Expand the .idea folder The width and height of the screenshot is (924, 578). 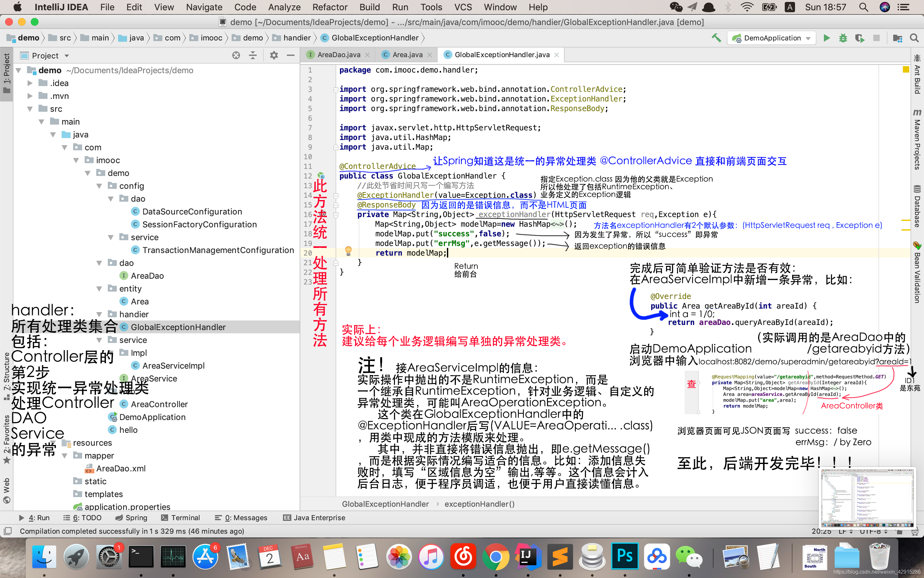pos(30,83)
